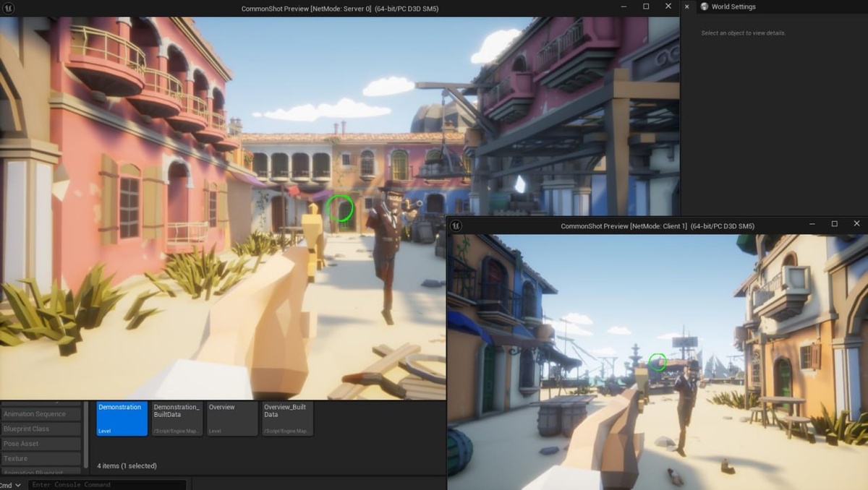Minimize the Server 0 preview window
Image resolution: width=868 pixels, height=490 pixels.
(x=624, y=7)
